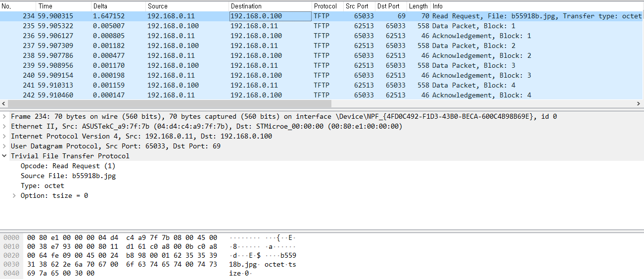
Task: Click the Dst Port column header
Action: pyautogui.click(x=391, y=6)
